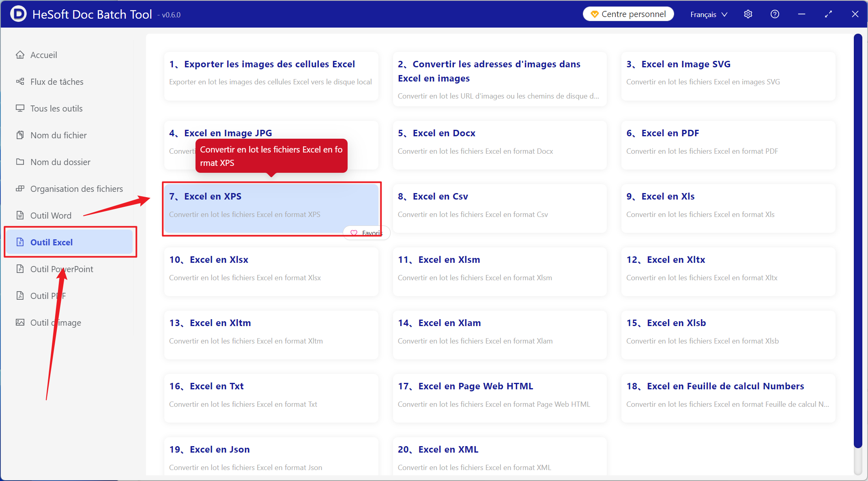Click 'Convertir en lot les fichiers Excel en format Csv'
Image resolution: width=868 pixels, height=481 pixels.
473,215
